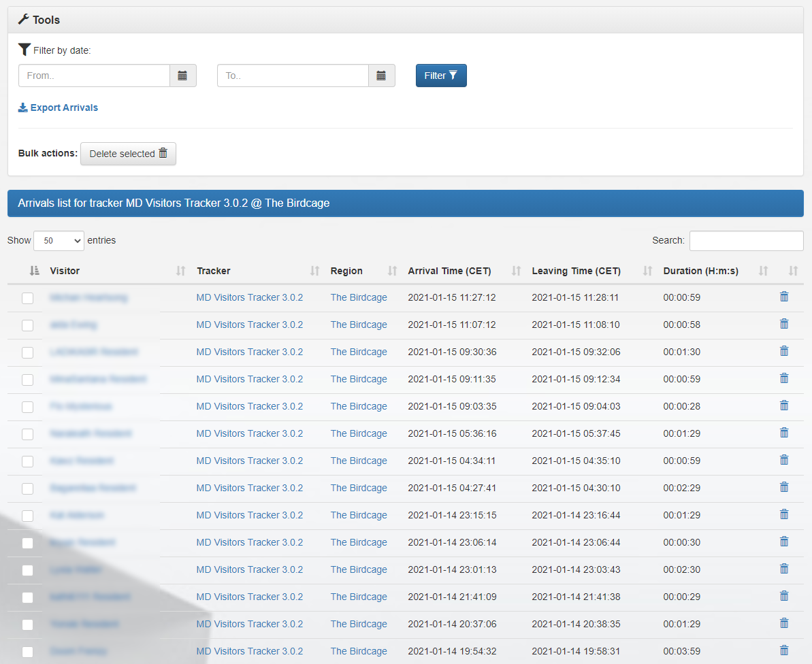Viewport: 812px width, 664px height.
Task: Sort by Arrival Time (CET) header
Action: [x=449, y=271]
